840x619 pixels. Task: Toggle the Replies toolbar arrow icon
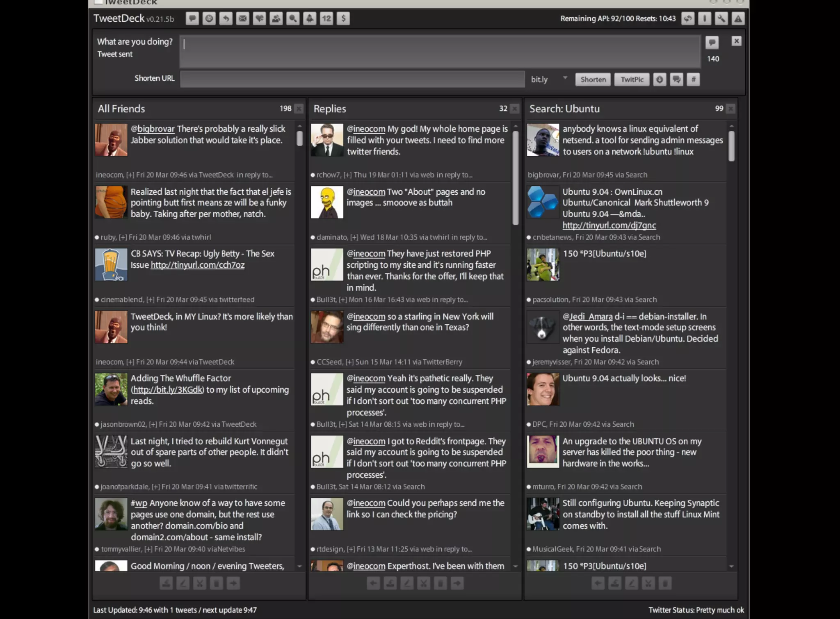click(226, 18)
